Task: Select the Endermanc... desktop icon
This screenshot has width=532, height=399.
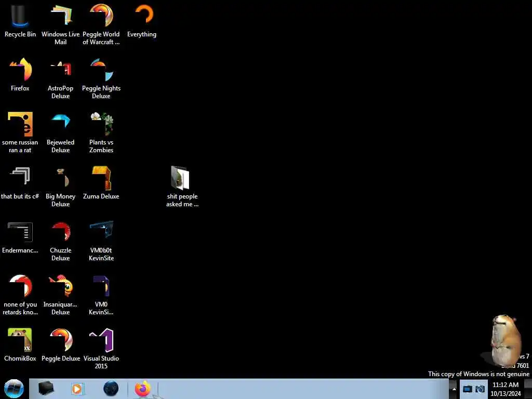Action: click(x=20, y=237)
